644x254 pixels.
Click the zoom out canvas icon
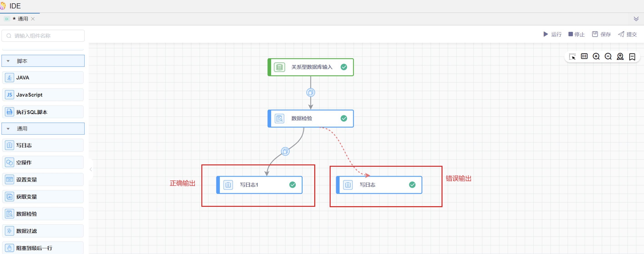point(608,56)
